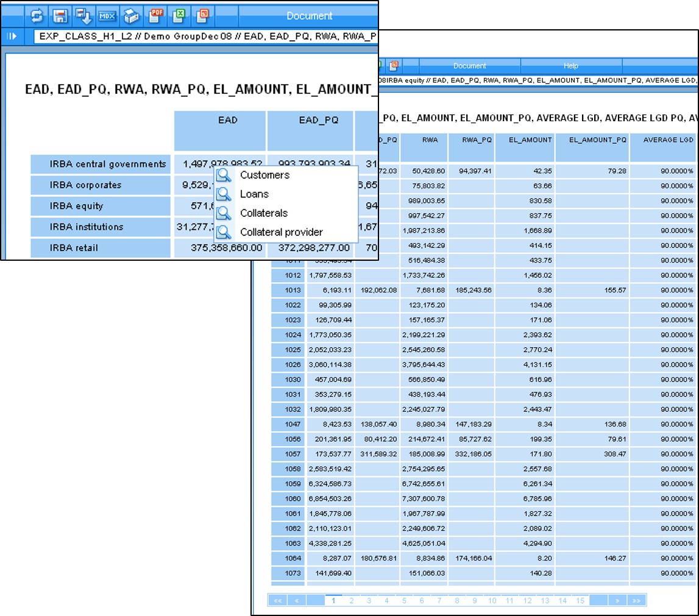Choose Loans in the drill-through menu
Image resolution: width=699 pixels, height=616 pixels.
tap(254, 194)
